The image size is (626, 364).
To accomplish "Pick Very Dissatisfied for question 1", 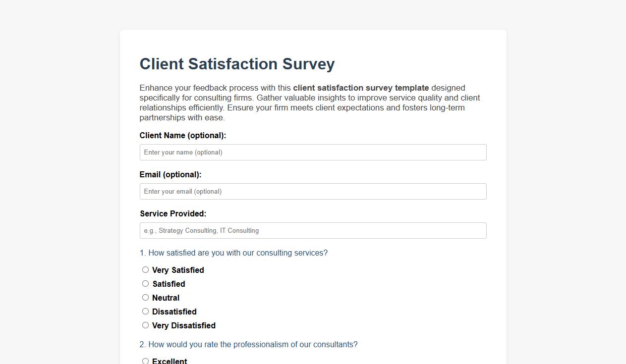I will (x=145, y=325).
